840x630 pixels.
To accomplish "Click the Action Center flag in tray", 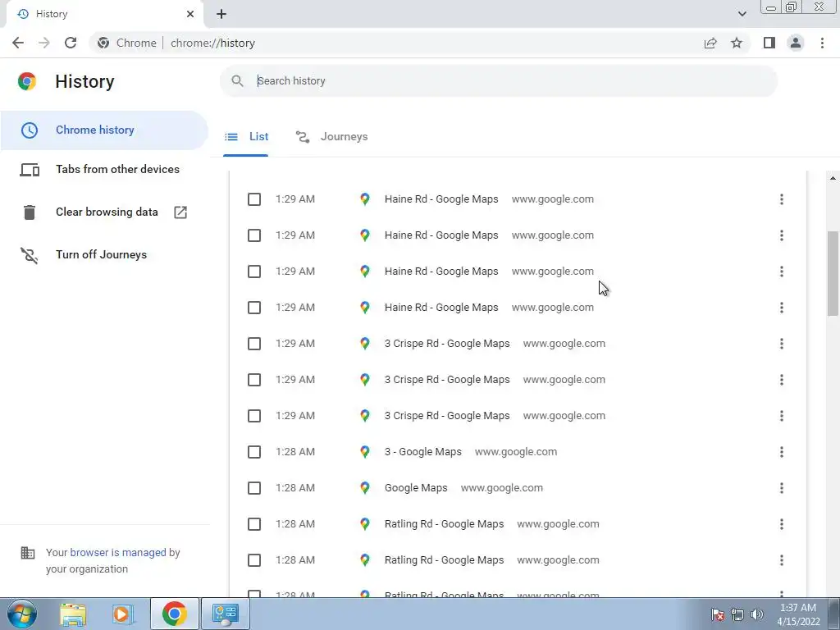I will [x=718, y=614].
